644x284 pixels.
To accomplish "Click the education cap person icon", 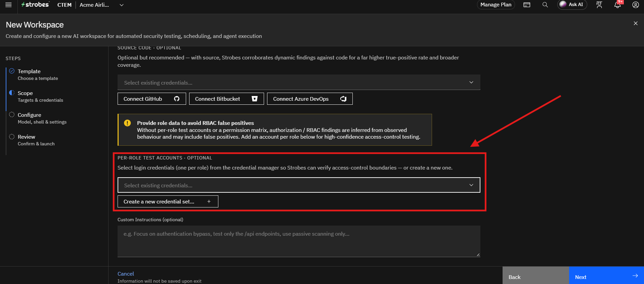I will (x=599, y=5).
